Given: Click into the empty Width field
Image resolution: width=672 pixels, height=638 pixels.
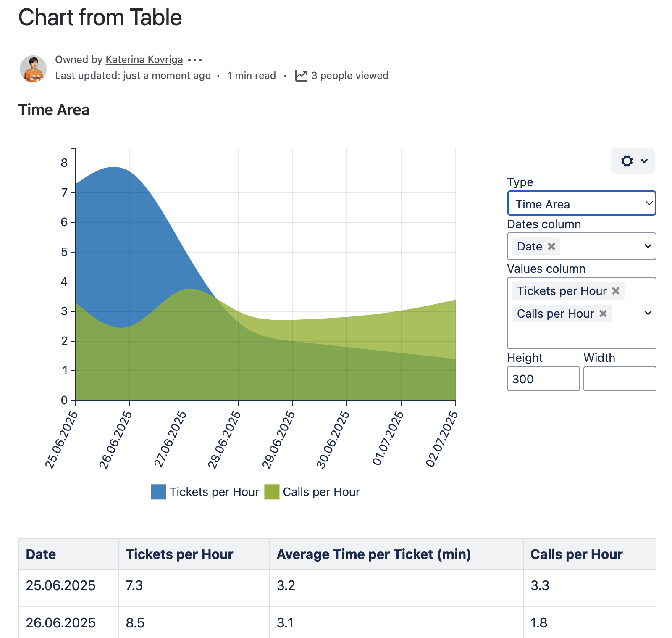Looking at the screenshot, I should pyautogui.click(x=619, y=379).
